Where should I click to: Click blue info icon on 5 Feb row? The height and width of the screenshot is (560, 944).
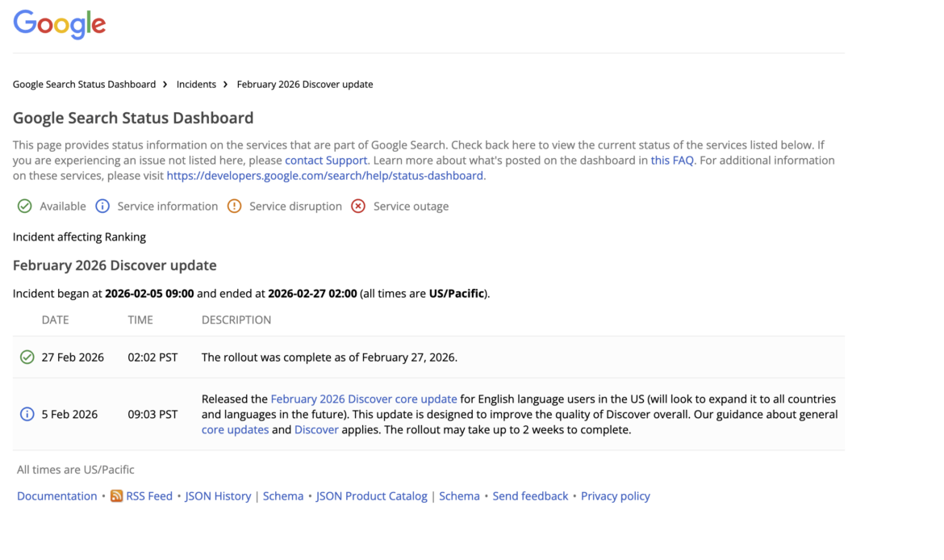[x=27, y=415]
